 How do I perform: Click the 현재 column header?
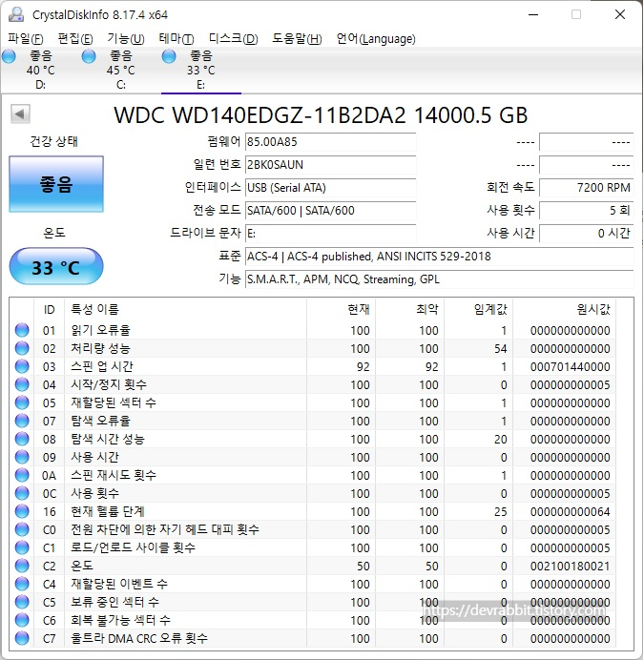click(342, 310)
